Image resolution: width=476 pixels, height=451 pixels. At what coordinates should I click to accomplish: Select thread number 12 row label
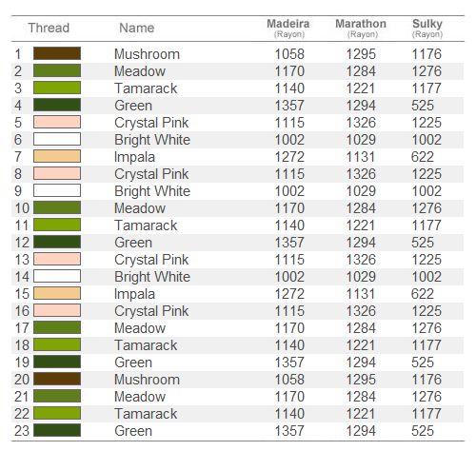(x=22, y=243)
